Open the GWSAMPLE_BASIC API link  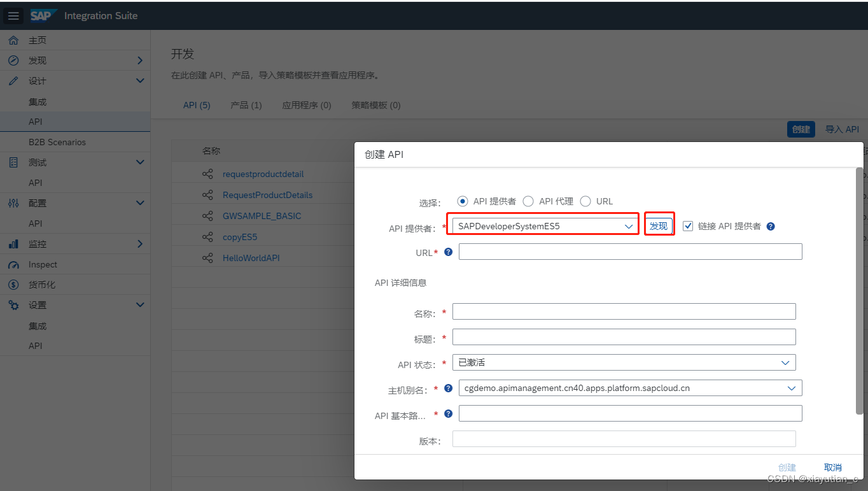[x=262, y=216]
